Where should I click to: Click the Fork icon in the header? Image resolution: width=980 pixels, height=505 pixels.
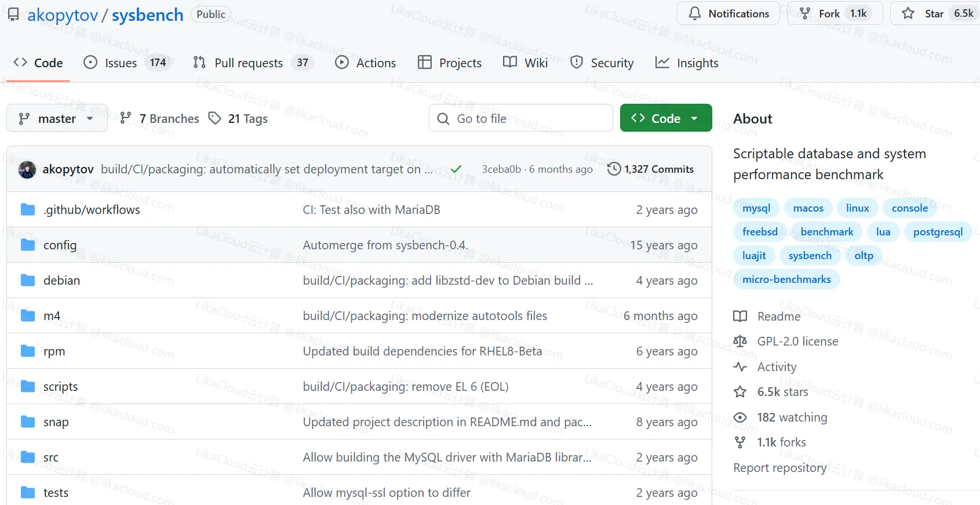tap(805, 13)
